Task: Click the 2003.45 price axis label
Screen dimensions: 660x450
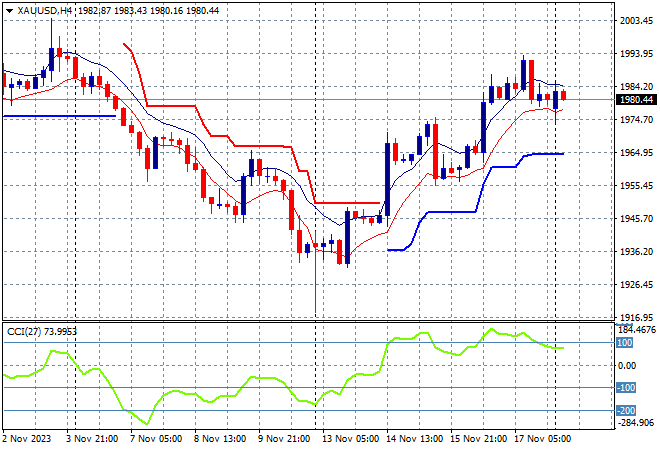Action: (x=636, y=20)
